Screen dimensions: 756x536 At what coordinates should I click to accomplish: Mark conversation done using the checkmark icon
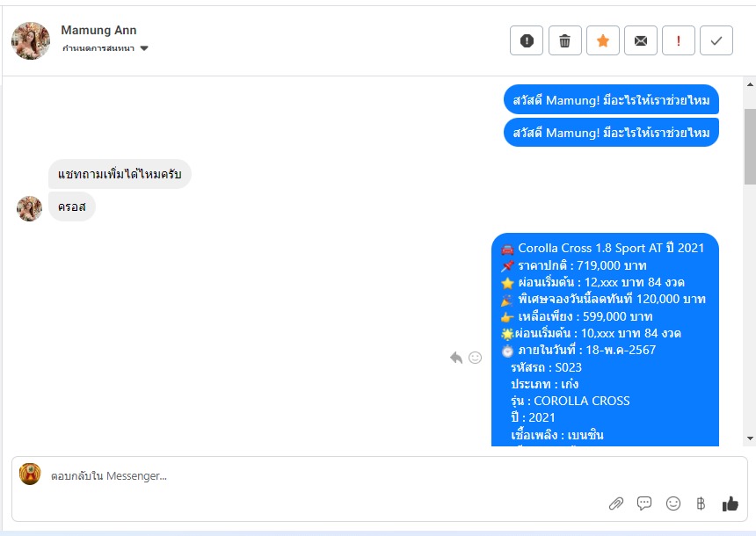click(x=716, y=40)
